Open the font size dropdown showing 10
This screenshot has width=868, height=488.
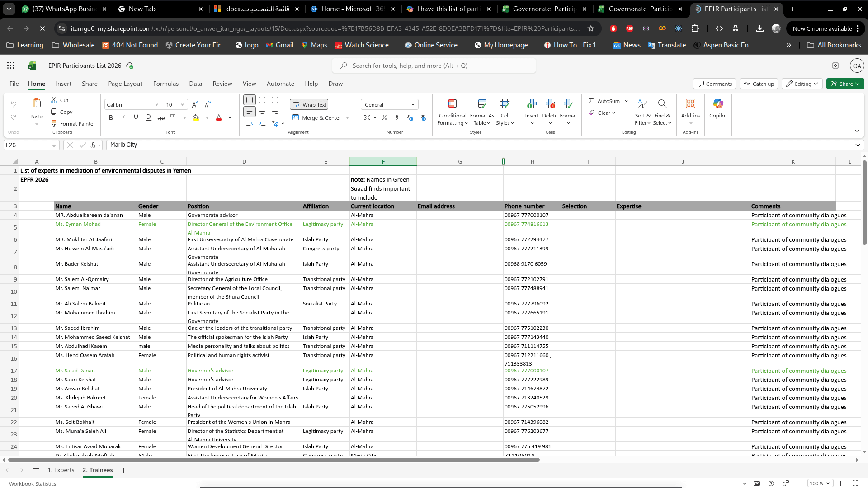[x=182, y=105]
